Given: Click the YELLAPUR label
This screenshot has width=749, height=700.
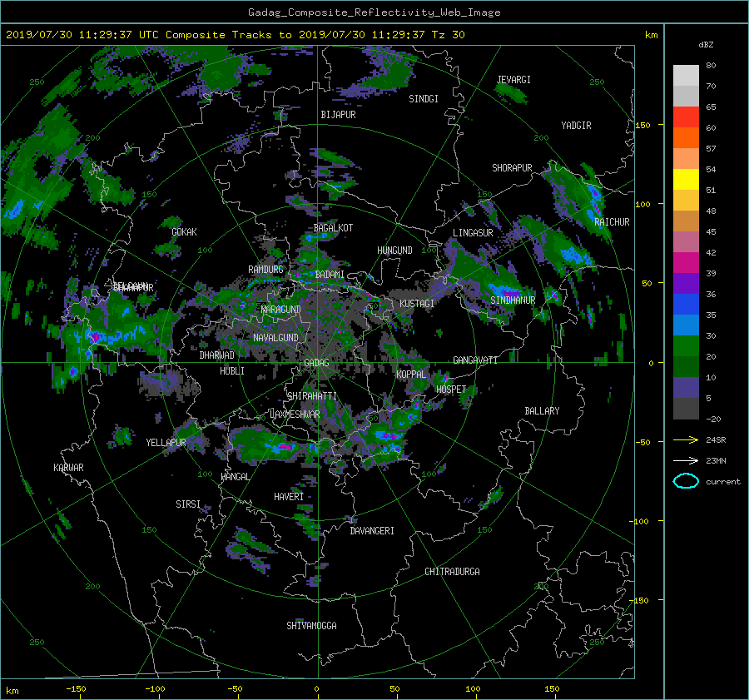Looking at the screenshot, I should (166, 443).
